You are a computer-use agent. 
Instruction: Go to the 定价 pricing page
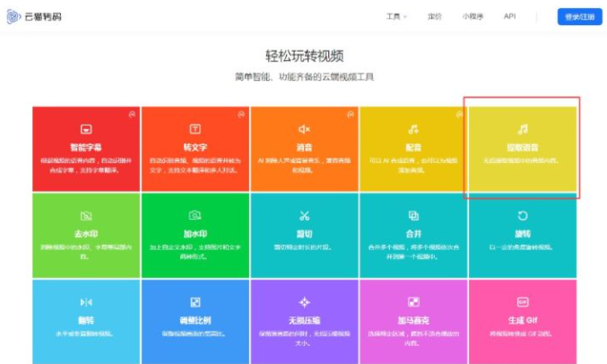point(435,16)
